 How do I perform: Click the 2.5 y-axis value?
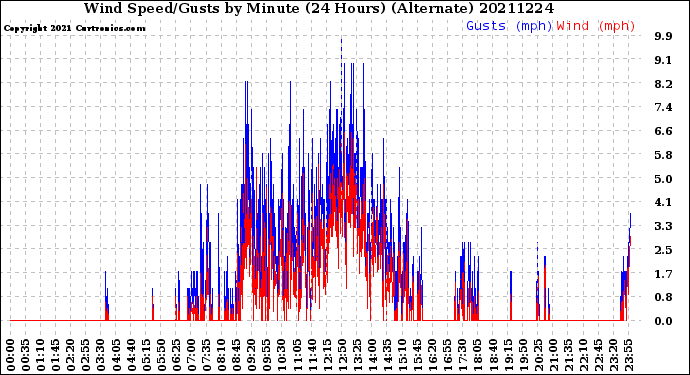coord(663,250)
